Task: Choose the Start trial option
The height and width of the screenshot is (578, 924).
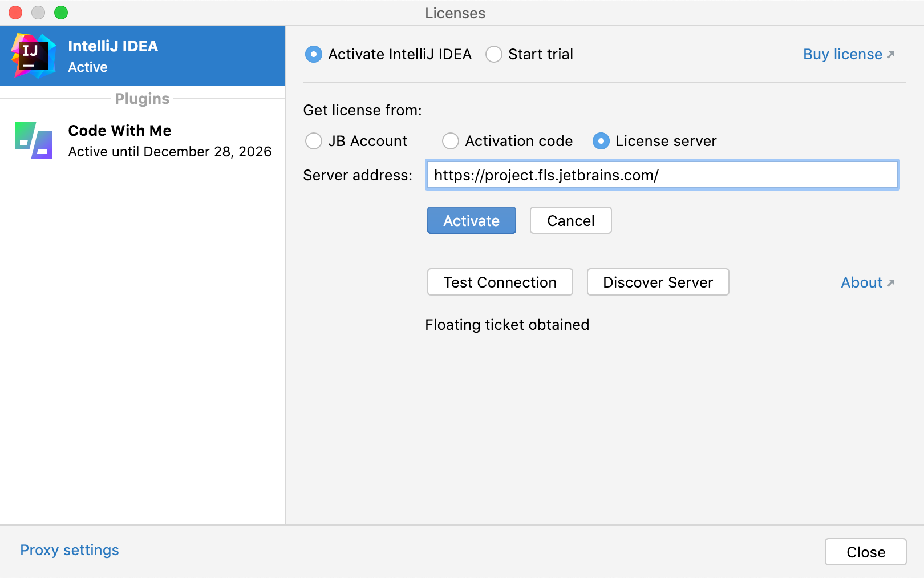Action: (494, 54)
